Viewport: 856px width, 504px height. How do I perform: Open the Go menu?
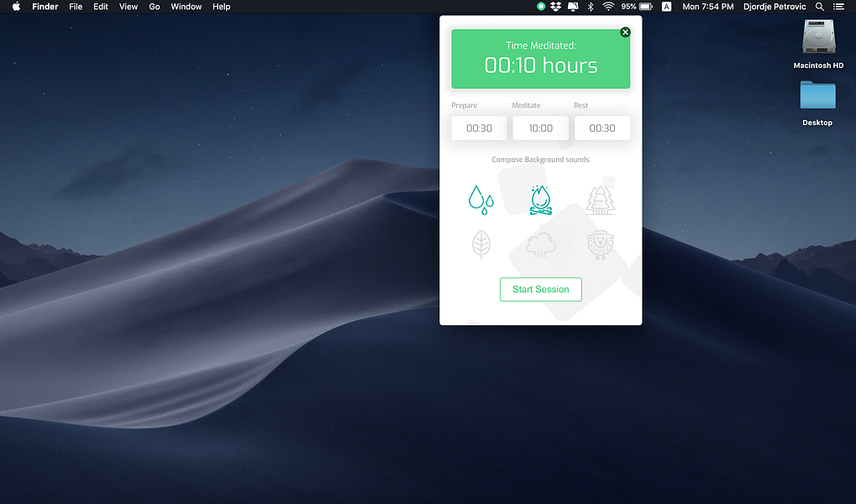click(x=155, y=7)
